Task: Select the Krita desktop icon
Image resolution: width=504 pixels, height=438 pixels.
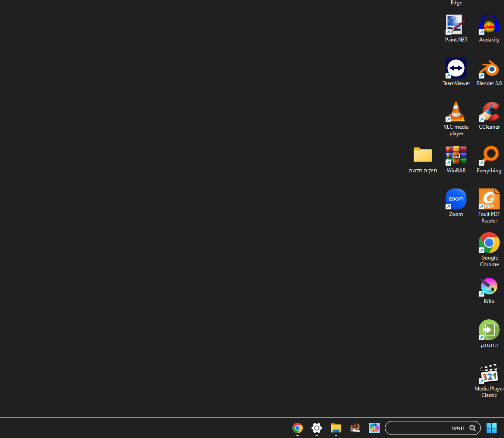Action: point(489,290)
